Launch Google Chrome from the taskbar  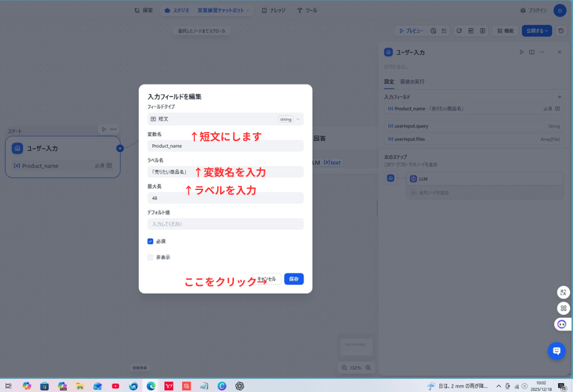tap(150, 387)
